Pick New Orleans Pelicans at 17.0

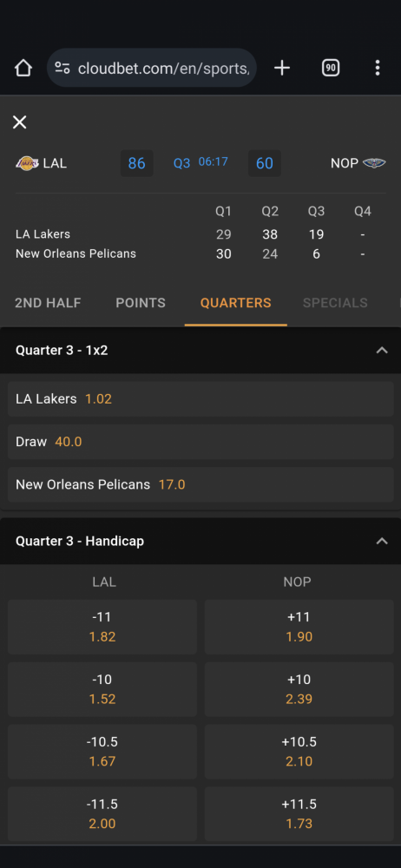[200, 485]
